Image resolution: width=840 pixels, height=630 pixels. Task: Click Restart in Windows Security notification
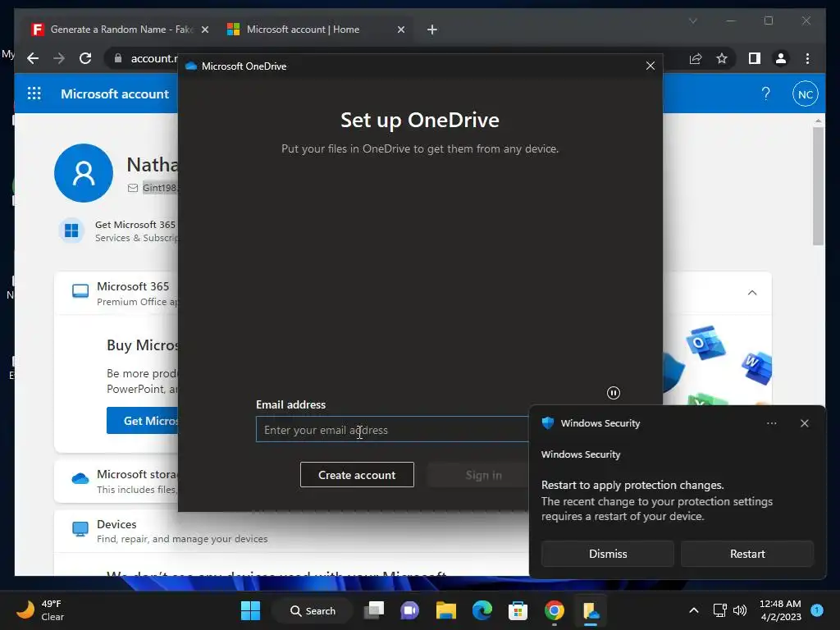(x=747, y=554)
